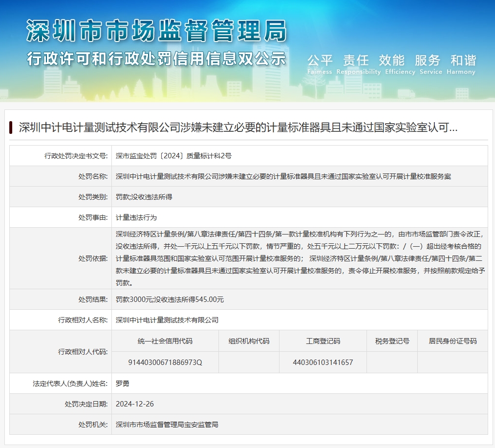The width and height of the screenshot is (495, 448).
Task: Click the 组织机构代码 column header
Action: 249,341
